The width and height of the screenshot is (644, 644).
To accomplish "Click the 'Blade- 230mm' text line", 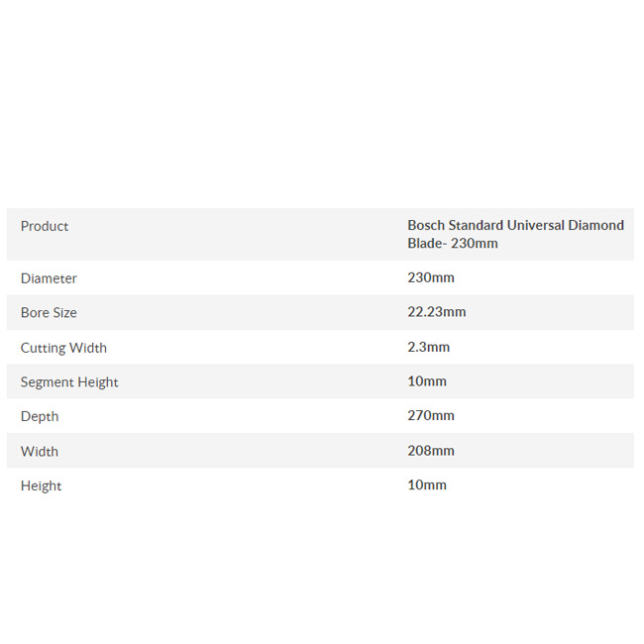I will (452, 243).
